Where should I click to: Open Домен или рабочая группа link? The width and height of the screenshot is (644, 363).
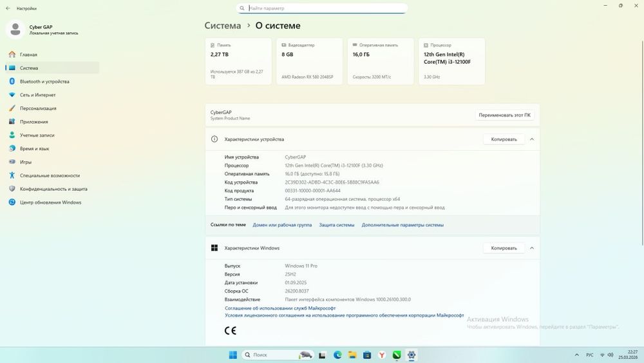coord(282,225)
